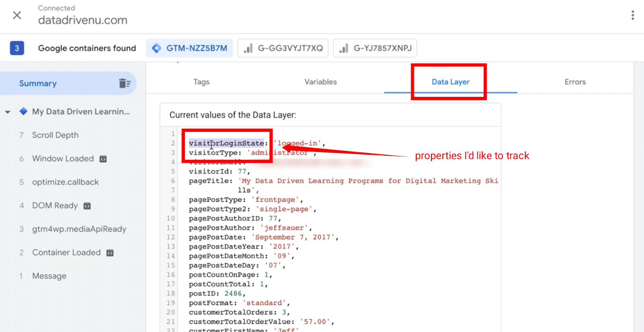
Task: Click the code icon next to DOM Ready
Action: (x=87, y=206)
